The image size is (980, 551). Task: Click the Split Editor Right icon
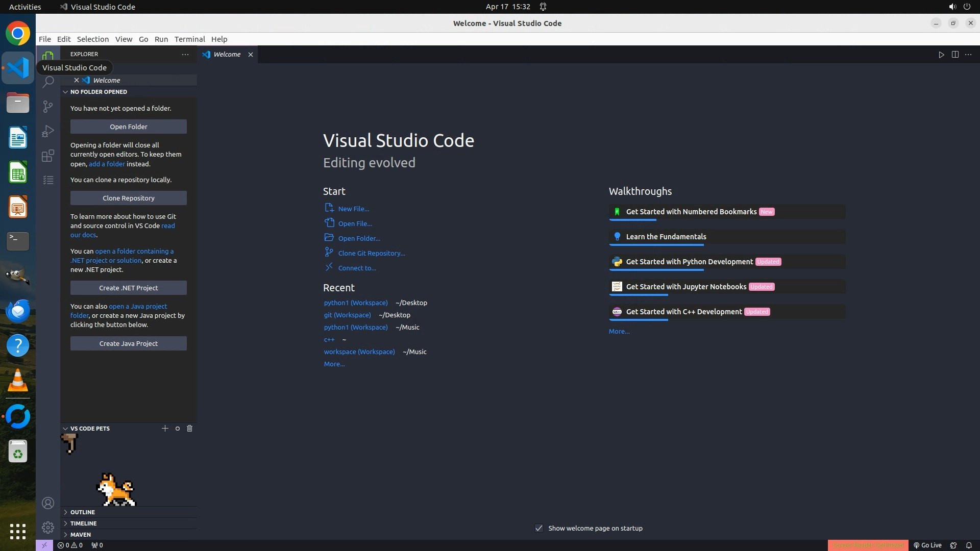955,55
